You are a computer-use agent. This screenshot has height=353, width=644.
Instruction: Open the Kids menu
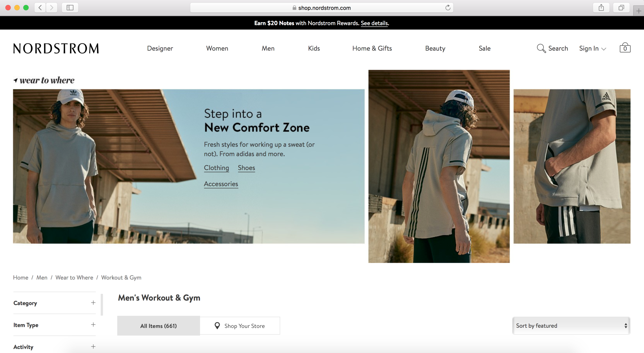click(314, 48)
